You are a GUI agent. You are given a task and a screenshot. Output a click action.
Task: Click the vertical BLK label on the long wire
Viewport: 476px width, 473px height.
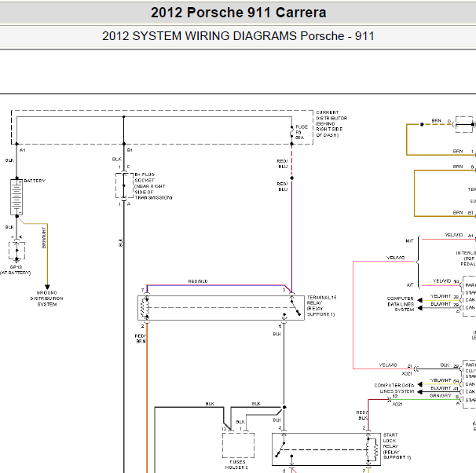(120, 242)
